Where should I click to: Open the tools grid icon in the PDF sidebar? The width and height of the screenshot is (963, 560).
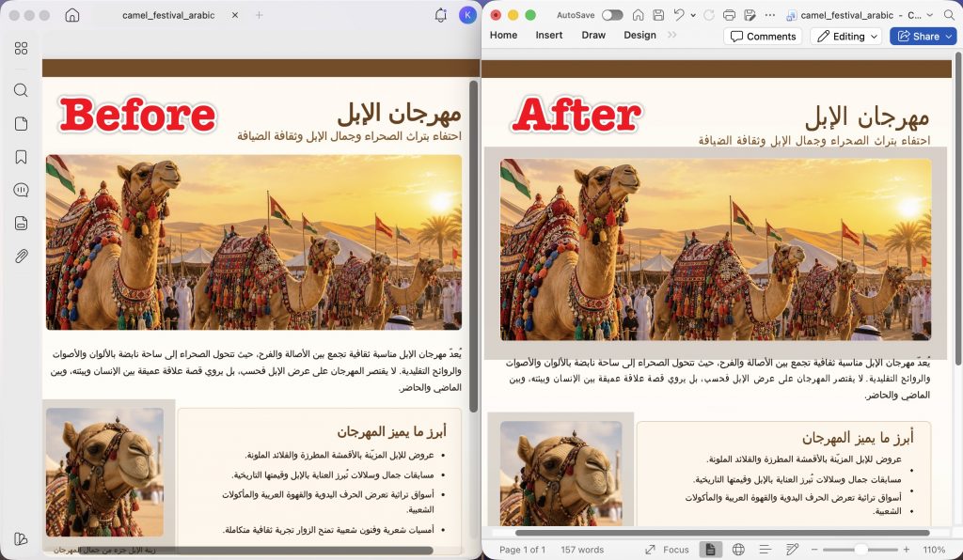tap(21, 49)
